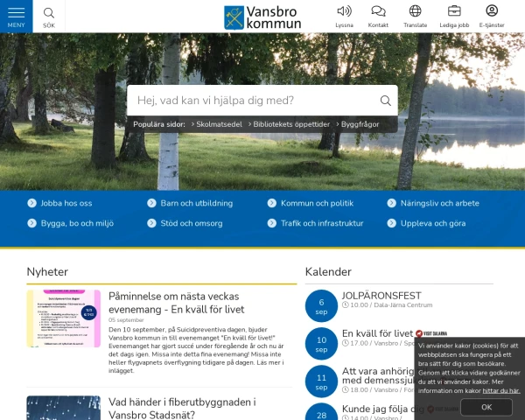Click magnifier icon in hero search box
Image resolution: width=525 pixels, height=420 pixels.
385,101
